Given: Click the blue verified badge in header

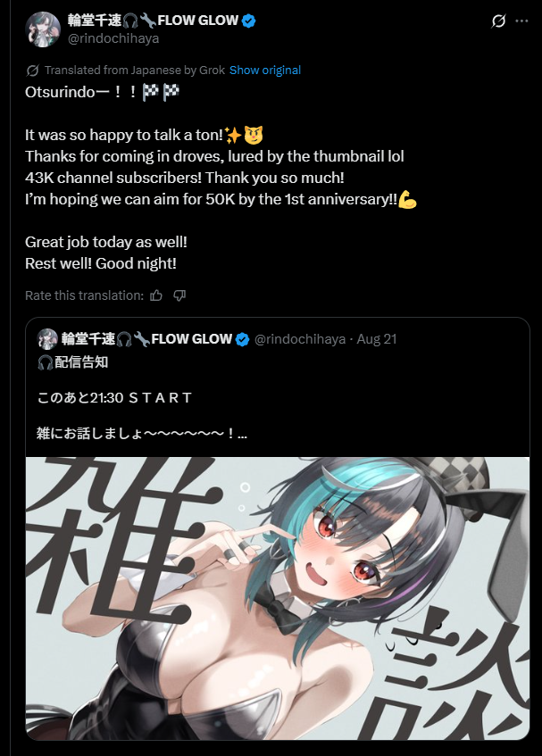Looking at the screenshot, I should (249, 21).
